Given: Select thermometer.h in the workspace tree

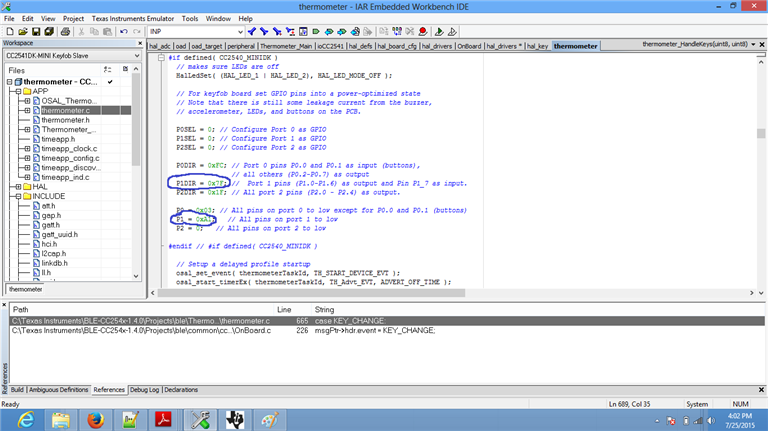Looking at the screenshot, I should (x=66, y=120).
